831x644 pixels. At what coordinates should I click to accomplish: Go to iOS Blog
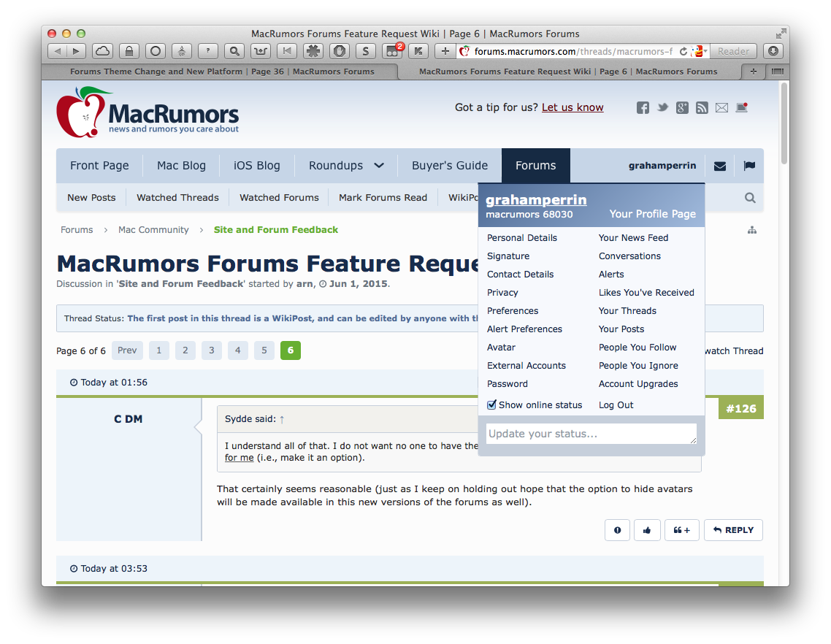[257, 166]
